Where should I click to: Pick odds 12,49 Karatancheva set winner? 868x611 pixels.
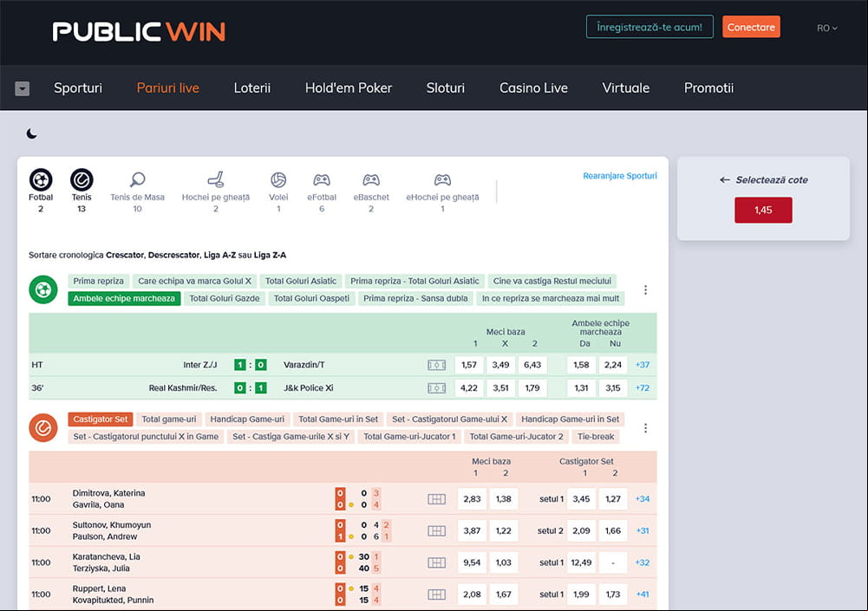581,562
